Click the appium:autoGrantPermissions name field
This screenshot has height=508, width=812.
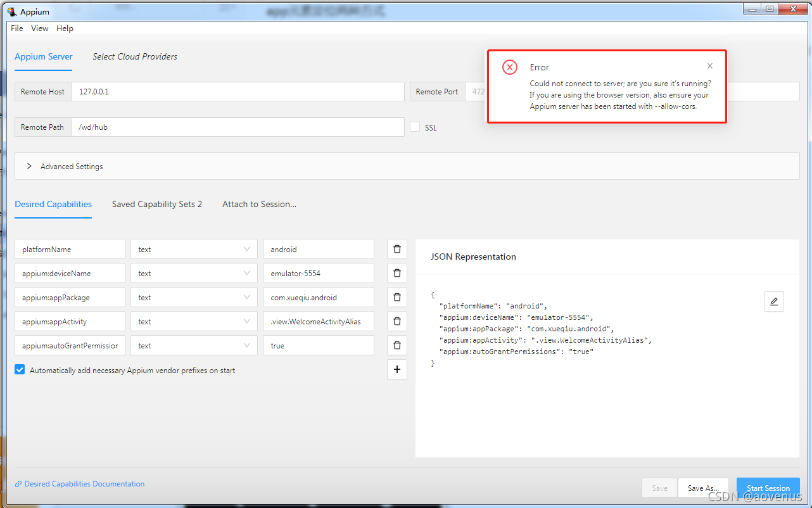point(70,345)
